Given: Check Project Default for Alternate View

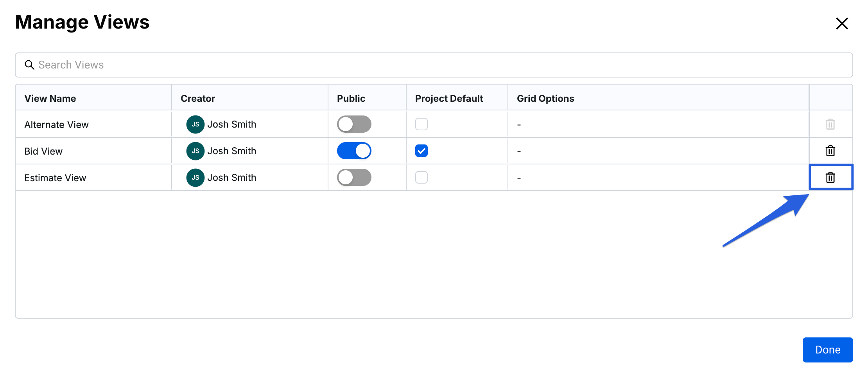Looking at the screenshot, I should [x=421, y=124].
